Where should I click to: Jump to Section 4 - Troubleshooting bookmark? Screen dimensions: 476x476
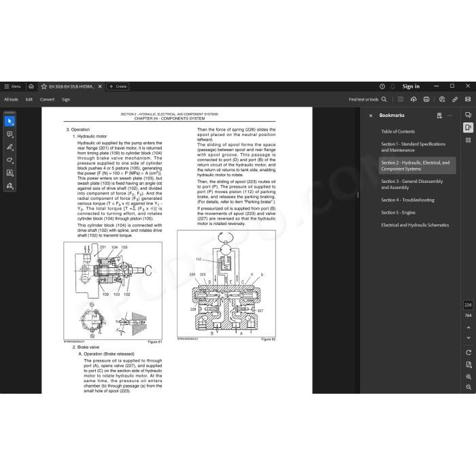408,200
